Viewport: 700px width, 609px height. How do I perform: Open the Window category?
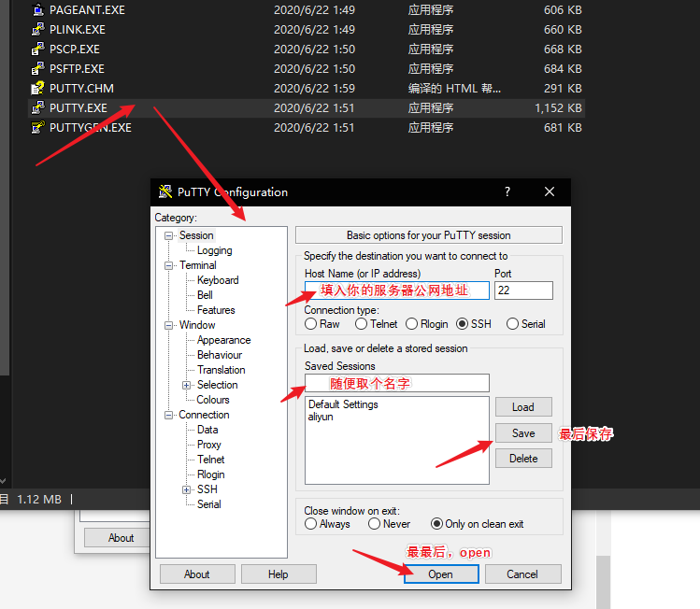(x=197, y=325)
